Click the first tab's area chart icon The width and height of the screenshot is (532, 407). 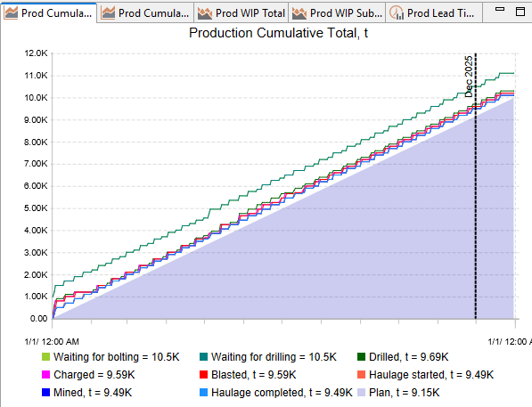point(12,12)
